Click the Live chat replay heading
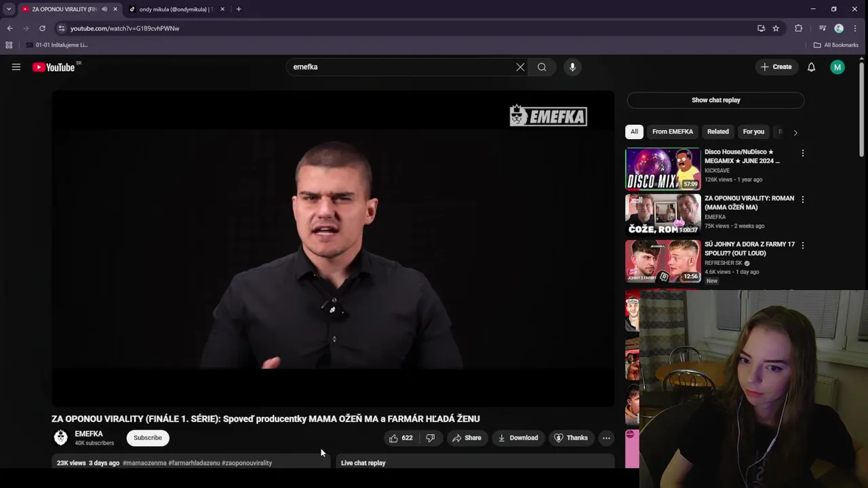Screen dimensions: 868x488 pos(363,463)
